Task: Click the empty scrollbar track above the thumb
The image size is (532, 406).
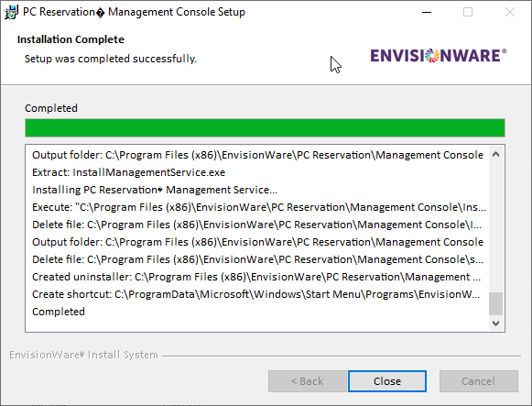Action: coord(495,226)
